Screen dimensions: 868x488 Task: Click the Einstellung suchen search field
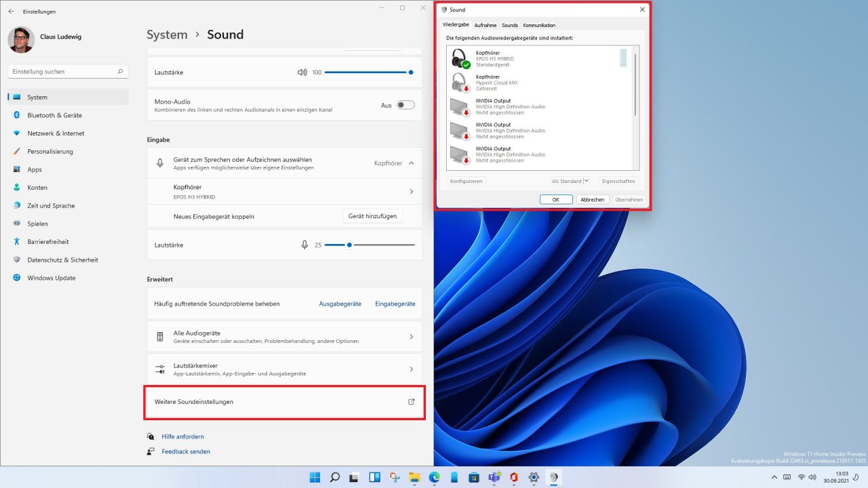(68, 71)
